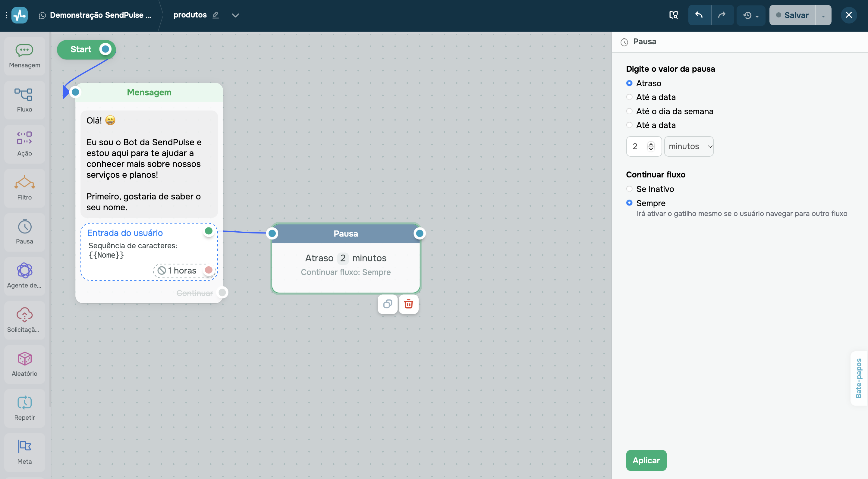This screenshot has width=868, height=479.
Task: Select the Mensagem block header on canvas
Action: (149, 92)
